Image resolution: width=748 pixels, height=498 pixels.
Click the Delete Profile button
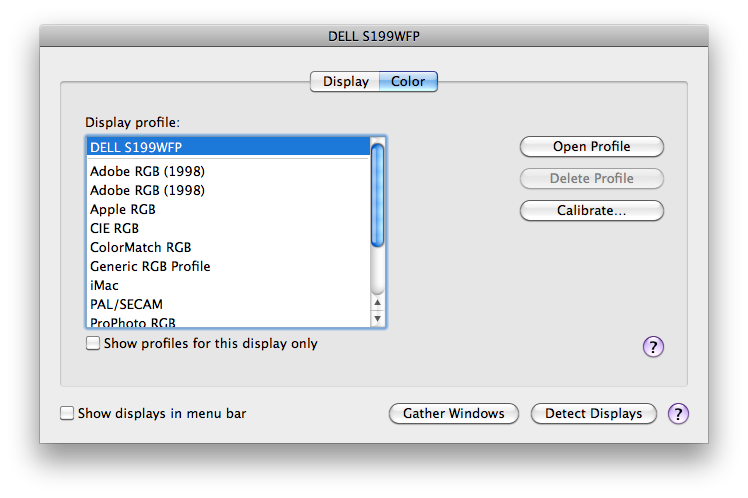(592, 178)
